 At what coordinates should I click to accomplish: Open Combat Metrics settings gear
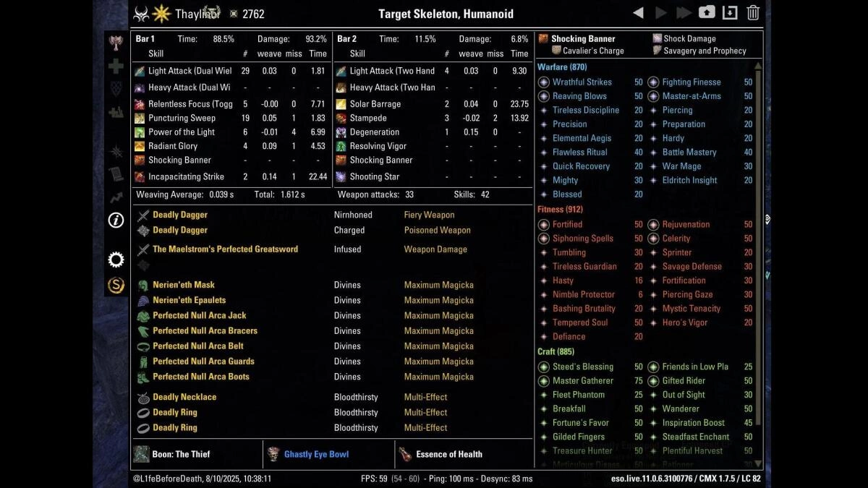pos(116,260)
